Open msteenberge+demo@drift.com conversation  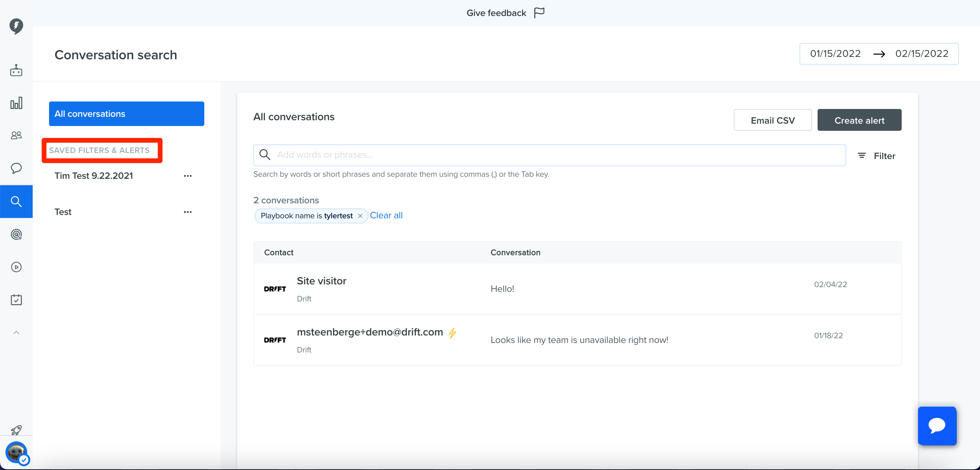click(x=577, y=340)
